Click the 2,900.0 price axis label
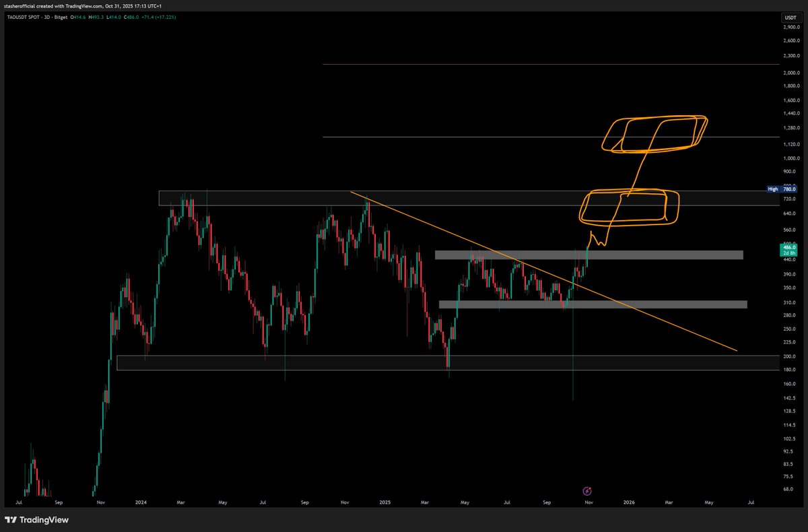The height and width of the screenshot is (532, 808). (790, 27)
